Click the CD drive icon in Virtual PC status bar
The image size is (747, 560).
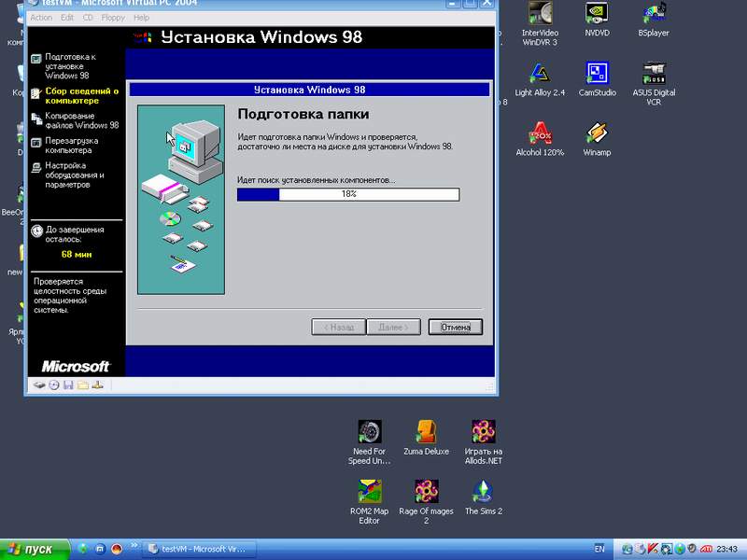(x=53, y=385)
